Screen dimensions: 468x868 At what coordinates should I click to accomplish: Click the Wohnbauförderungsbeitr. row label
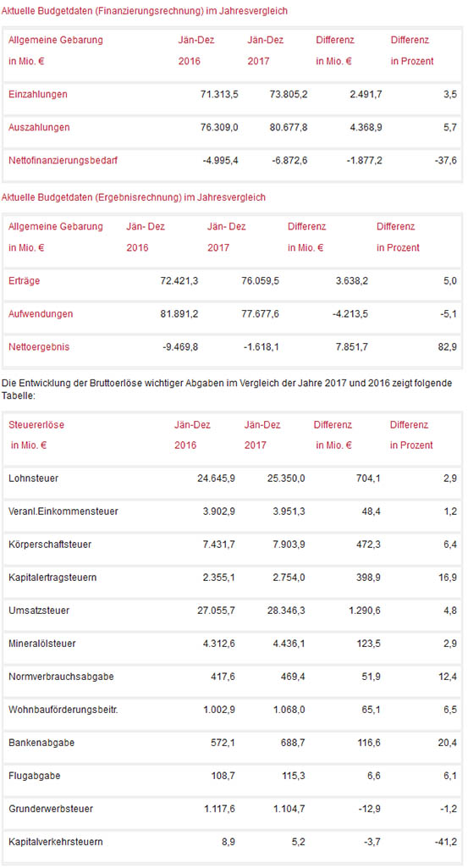[63, 710]
